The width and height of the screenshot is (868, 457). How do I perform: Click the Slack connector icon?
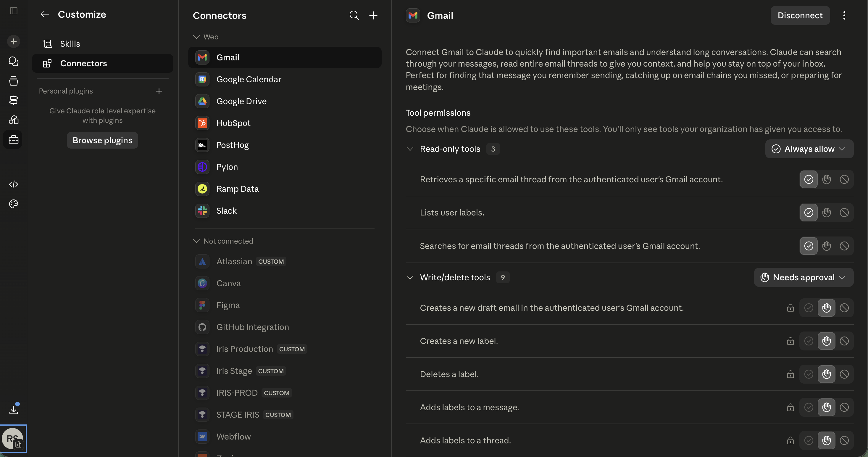tap(202, 211)
